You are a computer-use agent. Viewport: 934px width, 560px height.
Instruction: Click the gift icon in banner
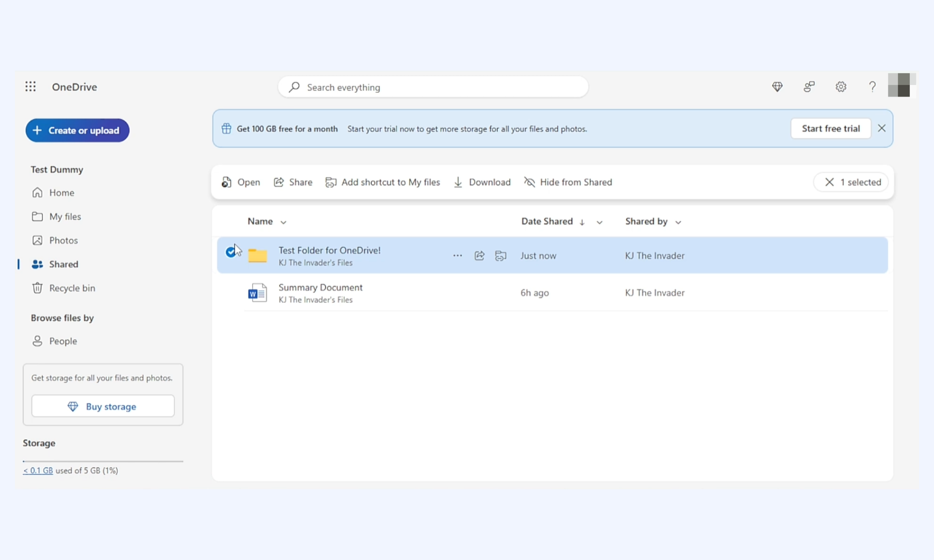(x=226, y=129)
